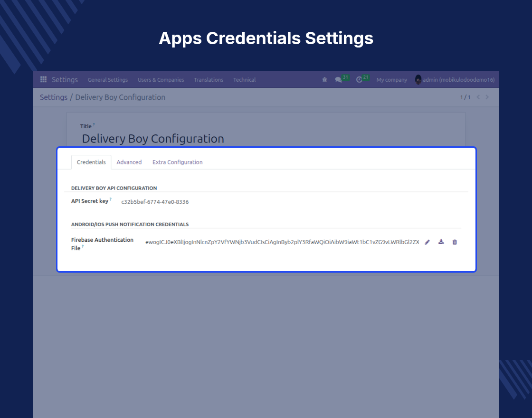Open the My company switcher
Viewport: 532px width, 418px height.
[391, 80]
